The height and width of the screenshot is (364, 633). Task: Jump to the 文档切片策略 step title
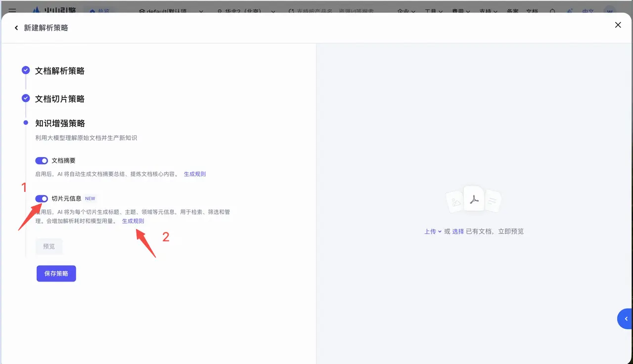60,99
